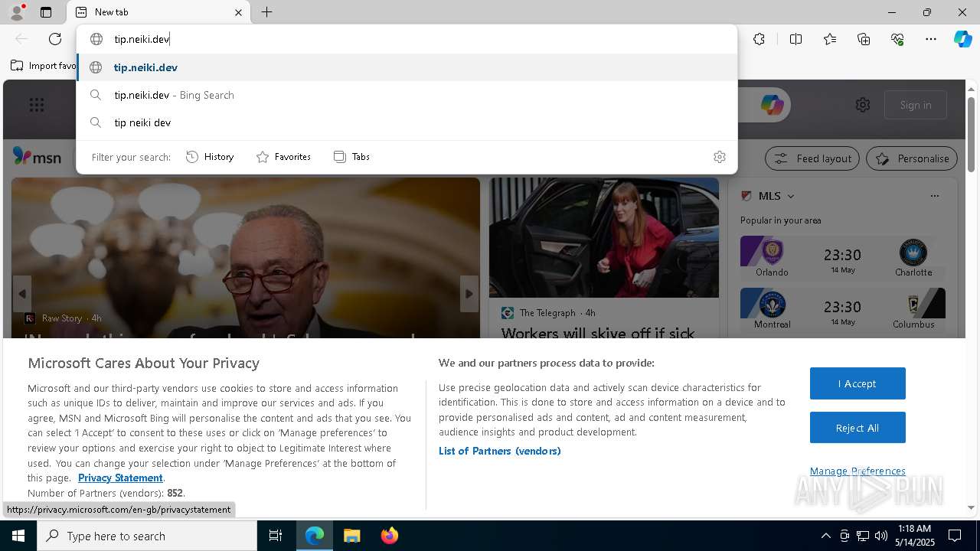Select tip.neiki.dev URL suggestion
The image size is (980, 551).
point(407,67)
